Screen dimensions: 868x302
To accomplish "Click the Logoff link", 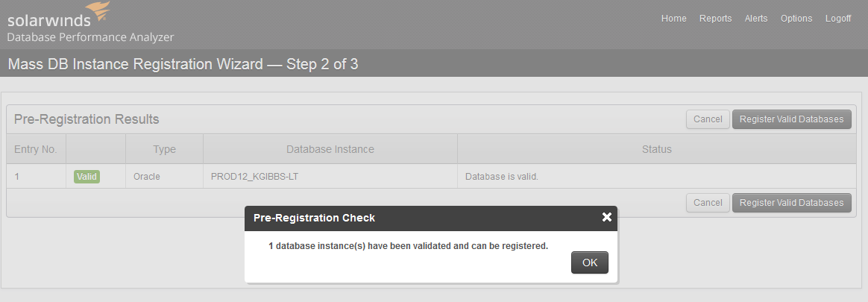I will pos(838,18).
